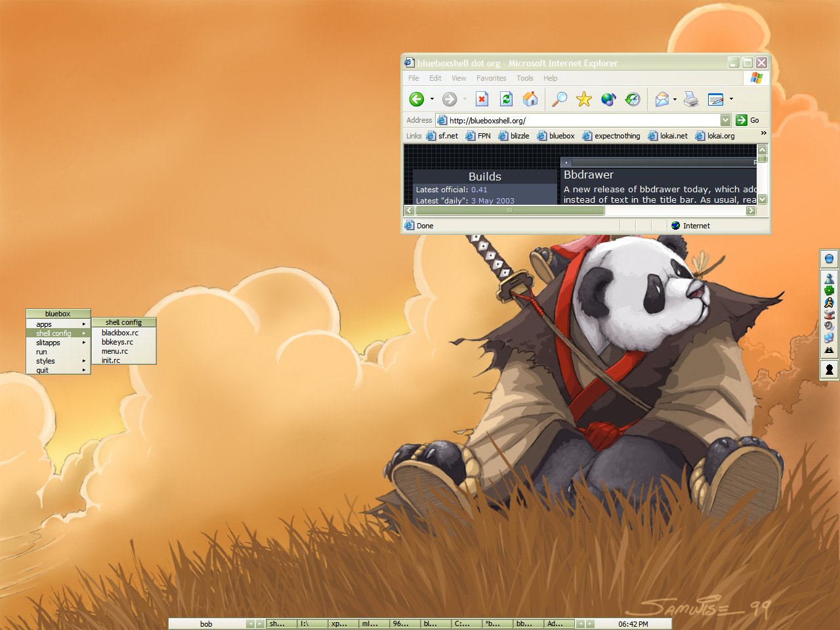840x630 pixels.
Task: Refresh the page with green arrows icon
Action: coord(506,99)
